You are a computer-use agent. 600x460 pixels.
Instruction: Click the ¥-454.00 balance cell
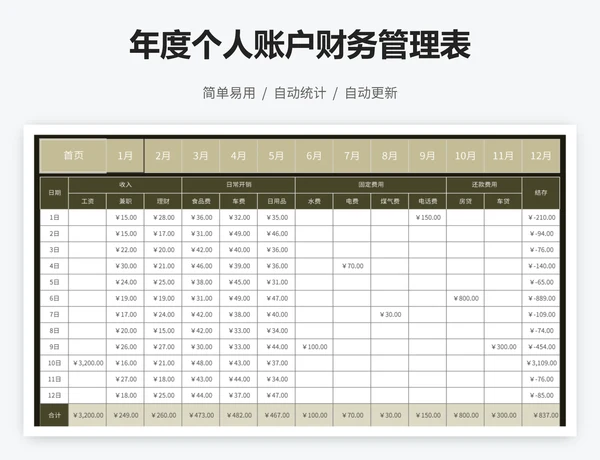click(x=541, y=347)
